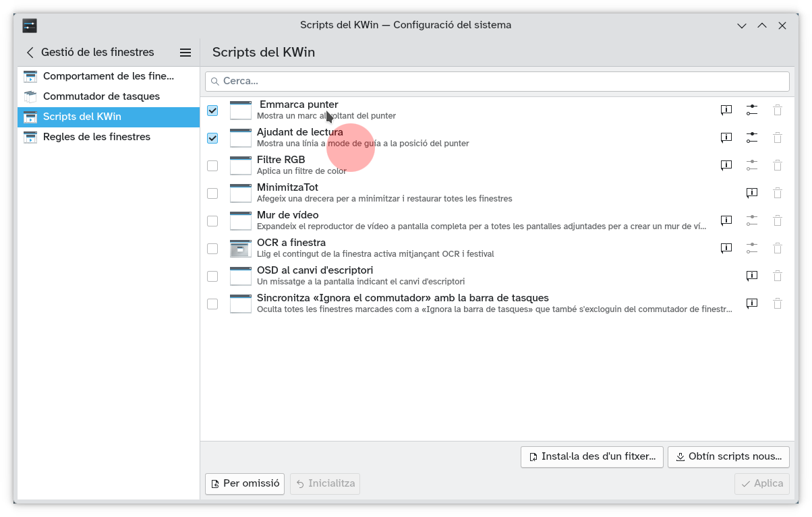Open Ajudant de lectura settings
This screenshot has height=517, width=812.
752,138
